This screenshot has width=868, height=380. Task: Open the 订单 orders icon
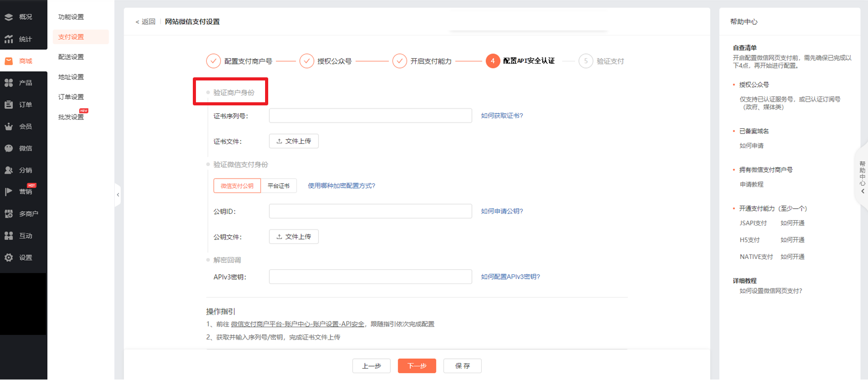click(9, 104)
